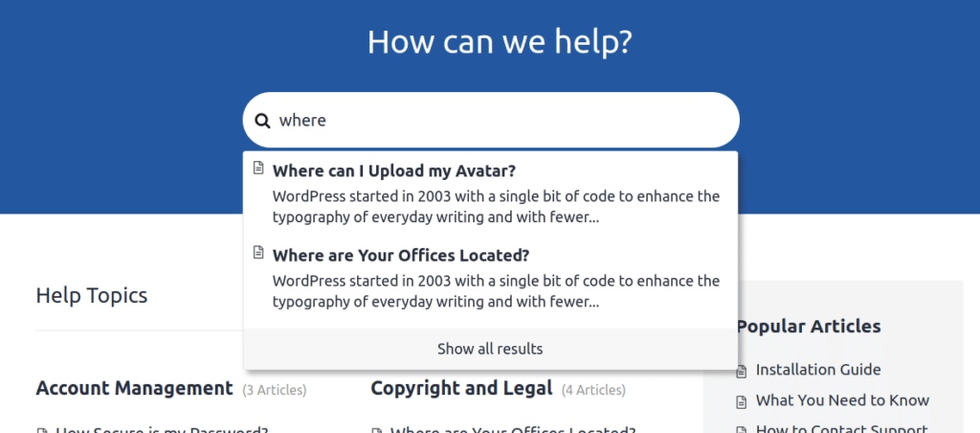Click excerpt text under Upload my Avatar result
Screen dimensions: 980x433
pyautogui.click(x=496, y=207)
